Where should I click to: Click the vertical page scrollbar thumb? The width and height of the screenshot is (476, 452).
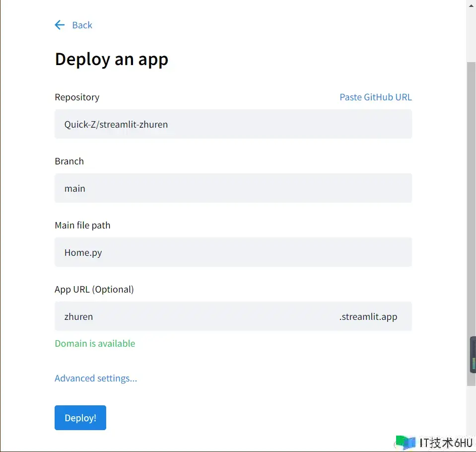[x=471, y=224]
